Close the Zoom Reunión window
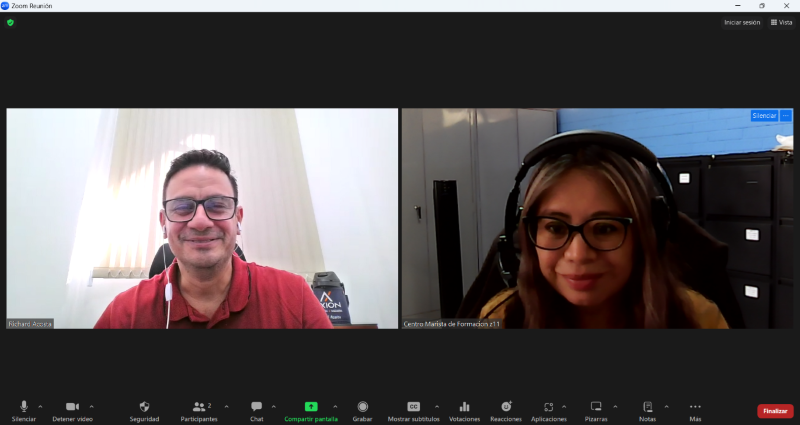 (x=786, y=6)
